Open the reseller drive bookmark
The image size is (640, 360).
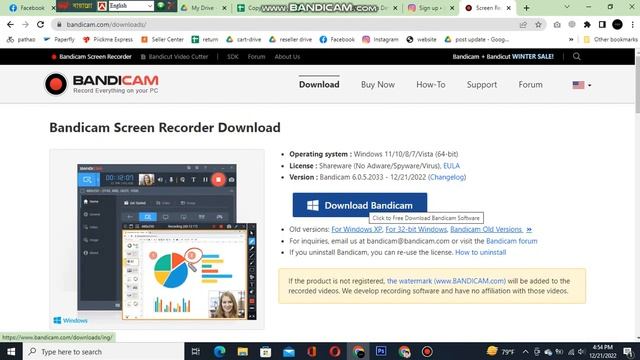click(290, 40)
